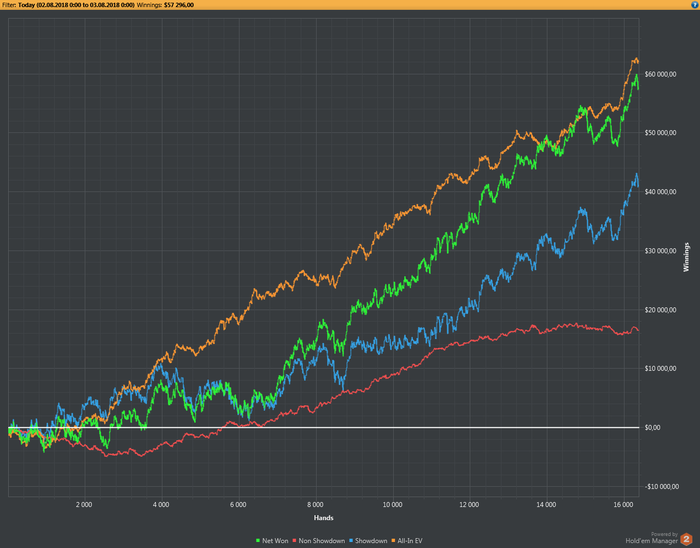This screenshot has width=700, height=548.
Task: Toggle the All-In EV legend entry
Action: [x=407, y=541]
